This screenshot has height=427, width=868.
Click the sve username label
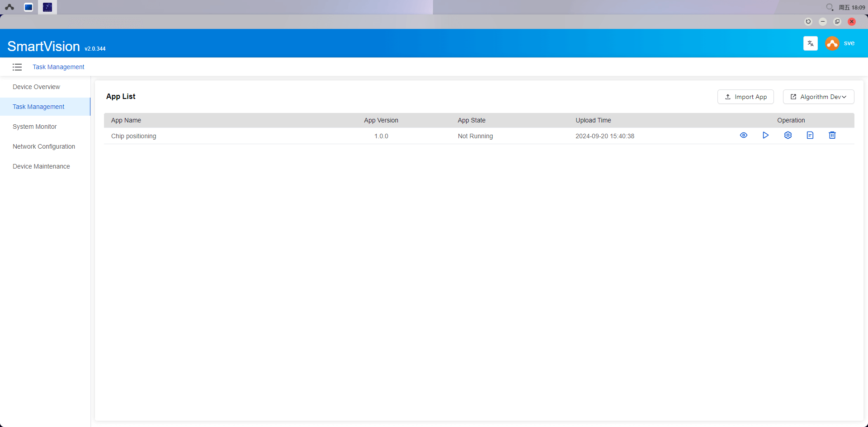[849, 43]
